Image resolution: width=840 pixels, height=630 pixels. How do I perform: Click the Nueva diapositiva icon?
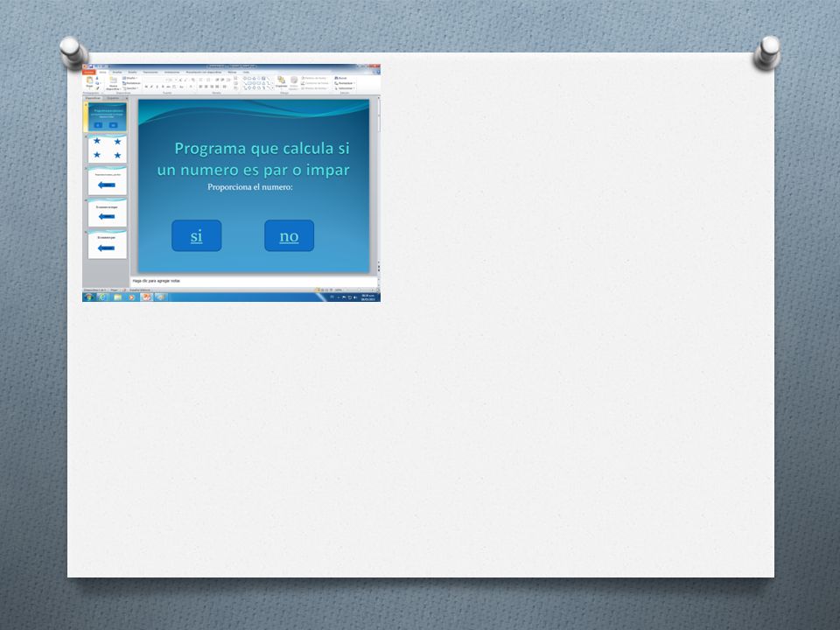(113, 82)
